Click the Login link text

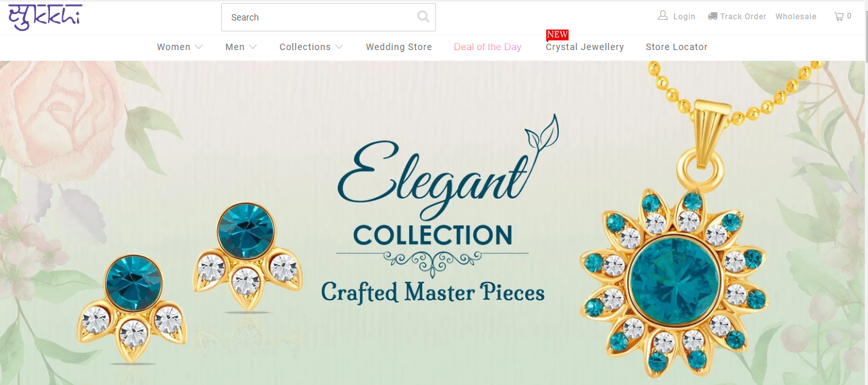(x=684, y=17)
